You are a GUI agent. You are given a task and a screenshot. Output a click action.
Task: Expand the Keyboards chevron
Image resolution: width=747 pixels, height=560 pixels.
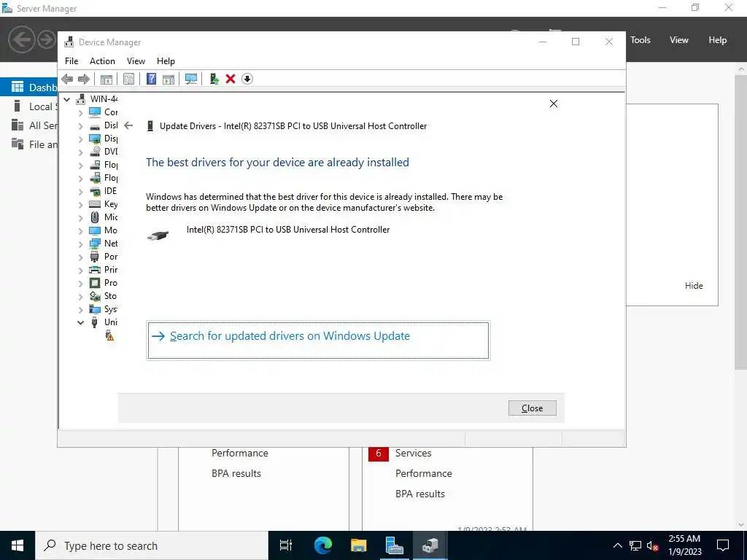[80, 205]
